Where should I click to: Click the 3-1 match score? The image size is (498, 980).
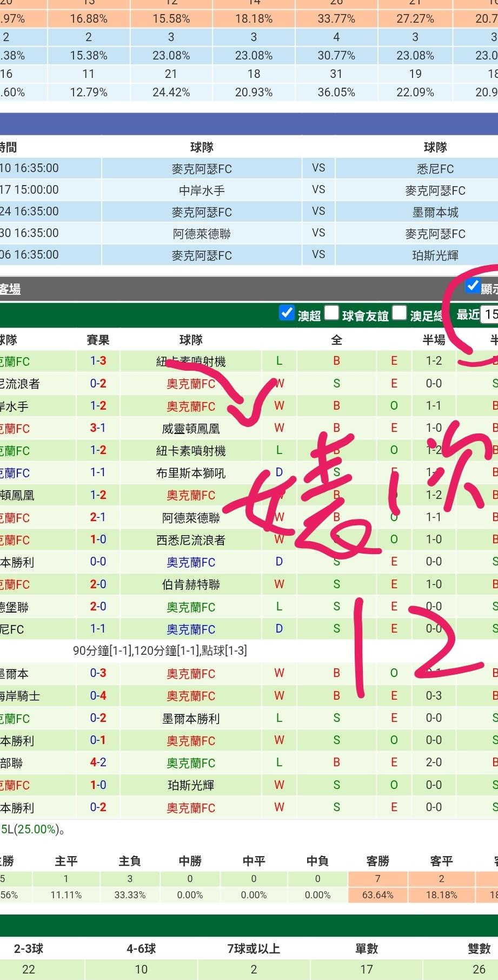[x=98, y=428]
